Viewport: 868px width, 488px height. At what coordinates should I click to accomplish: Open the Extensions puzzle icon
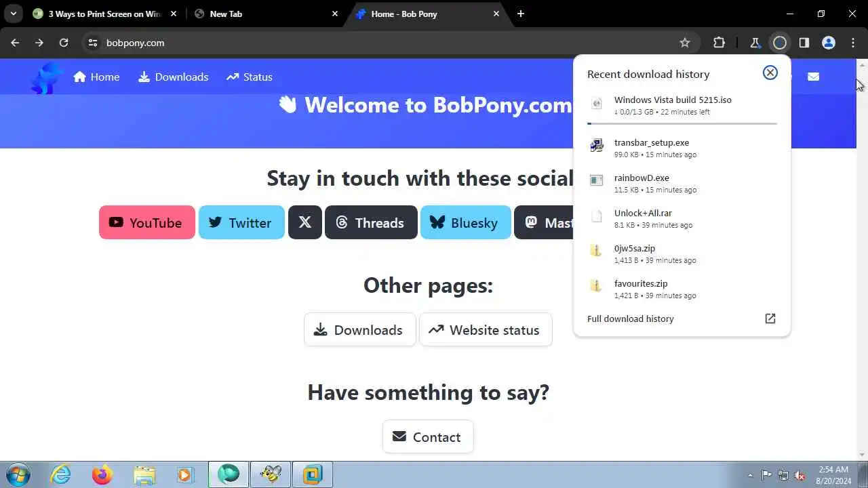coord(719,43)
